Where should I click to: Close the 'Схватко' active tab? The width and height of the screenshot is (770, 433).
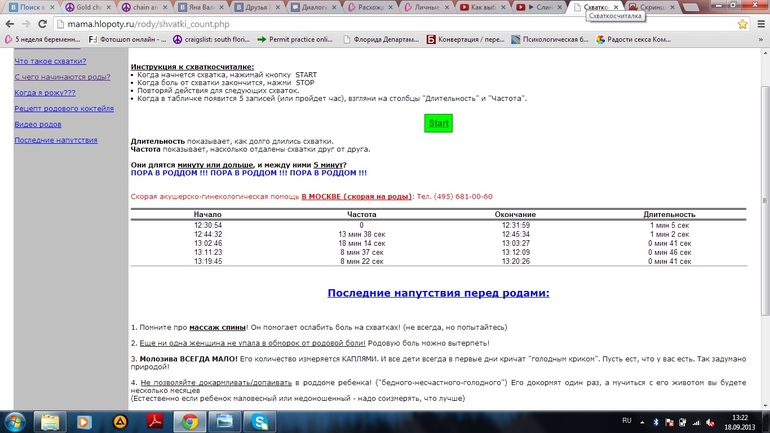click(x=616, y=7)
